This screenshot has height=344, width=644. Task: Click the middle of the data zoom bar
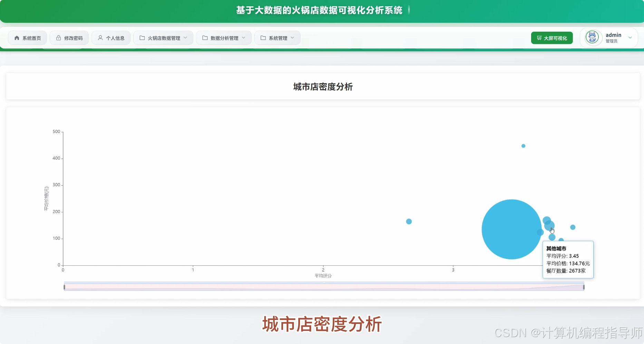(324, 286)
